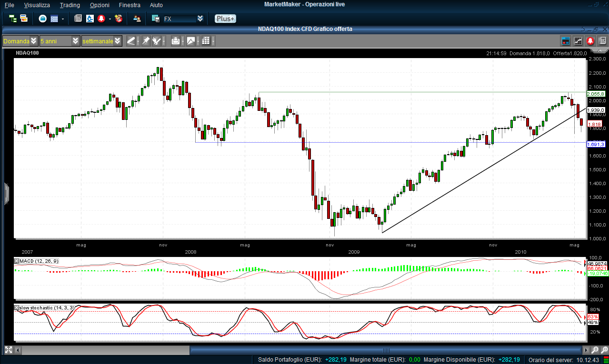Close the MACD indicator panel
The width and height of the screenshot is (609, 364).
click(17, 261)
